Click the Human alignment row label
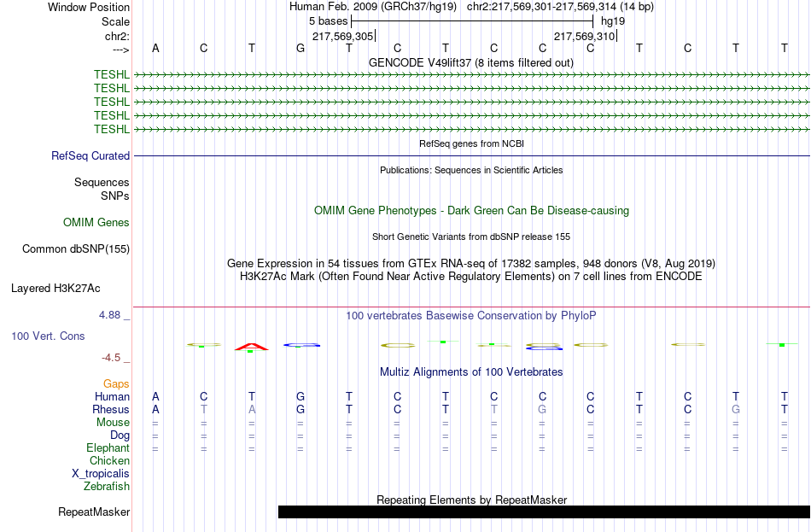This screenshot has height=532, width=811. pyautogui.click(x=112, y=397)
